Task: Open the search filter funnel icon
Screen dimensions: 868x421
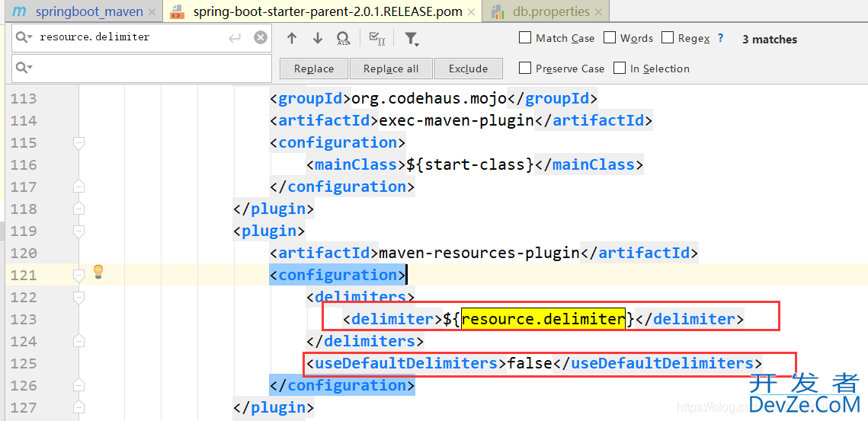Action: pyautogui.click(x=412, y=38)
